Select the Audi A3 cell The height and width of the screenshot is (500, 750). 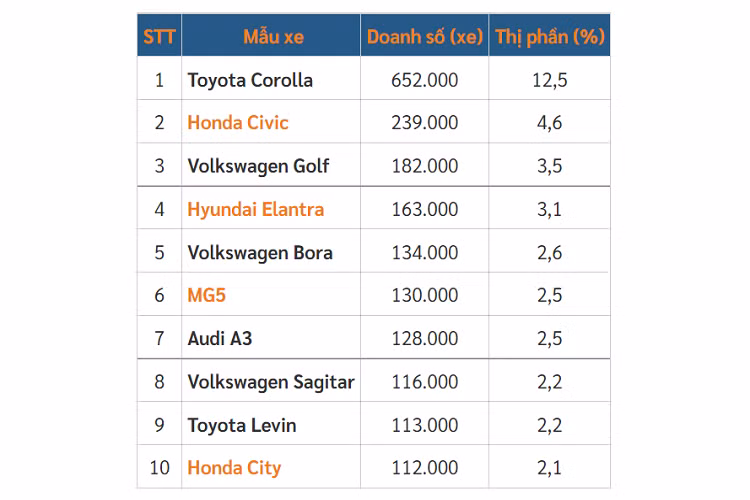coord(220,339)
